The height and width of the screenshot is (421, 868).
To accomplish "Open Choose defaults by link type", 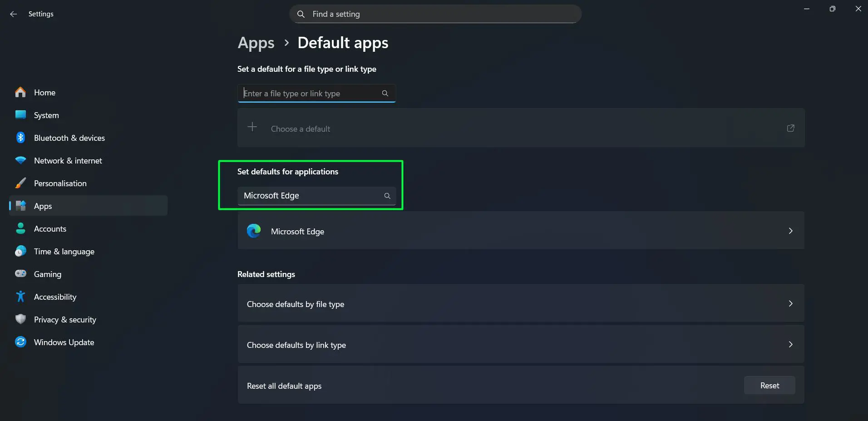I will 521,345.
